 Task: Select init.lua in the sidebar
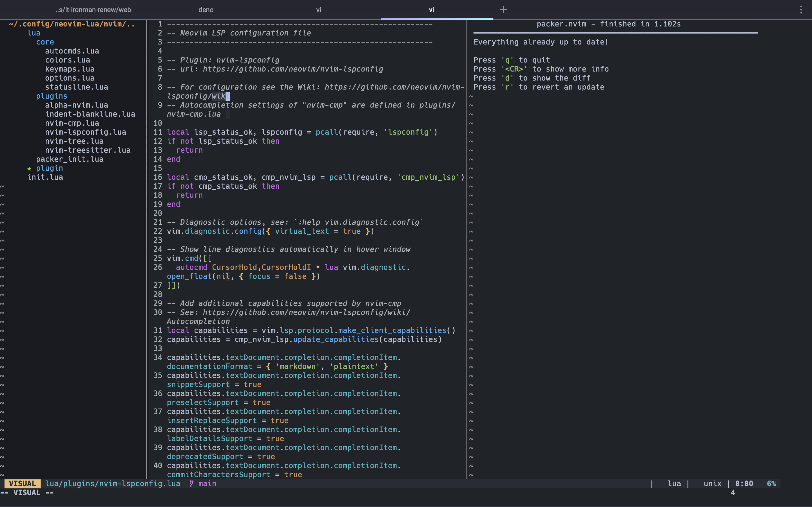[x=45, y=177]
